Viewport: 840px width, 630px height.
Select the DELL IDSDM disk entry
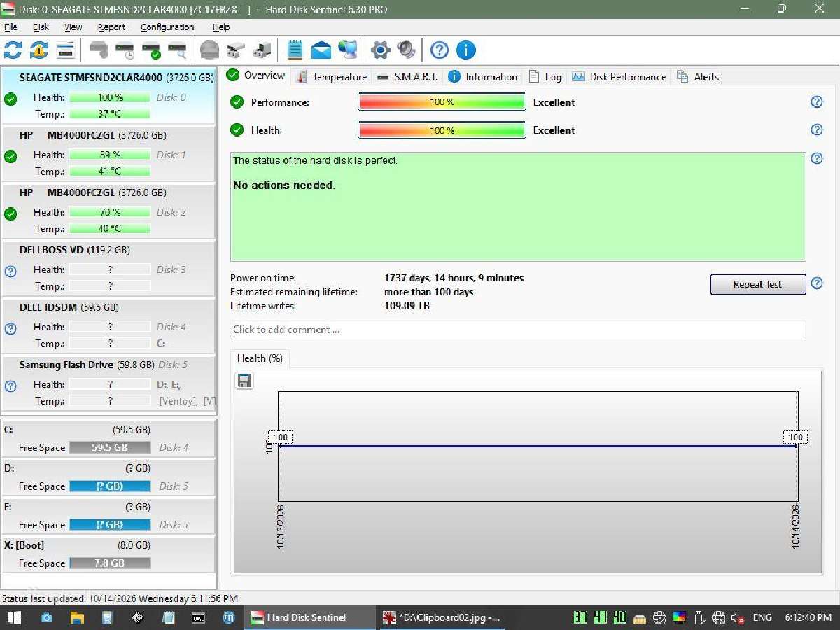(x=108, y=326)
